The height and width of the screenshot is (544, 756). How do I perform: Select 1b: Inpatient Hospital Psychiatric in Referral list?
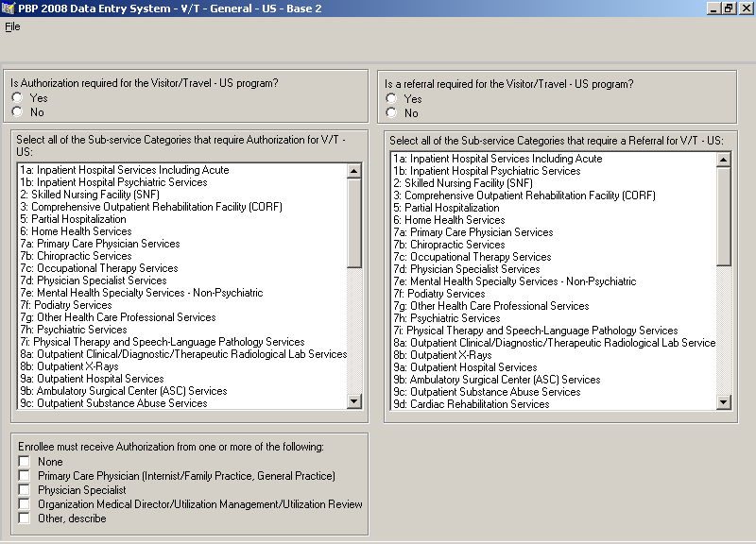point(554,171)
